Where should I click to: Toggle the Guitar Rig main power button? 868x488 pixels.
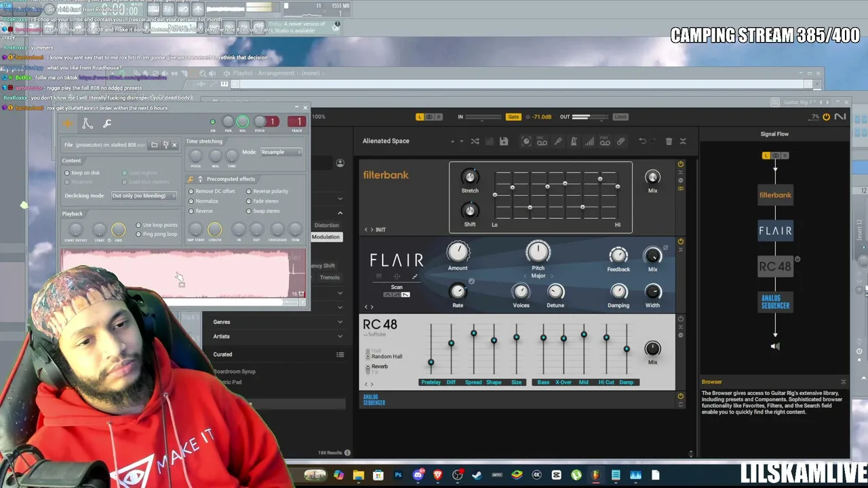coord(826,117)
